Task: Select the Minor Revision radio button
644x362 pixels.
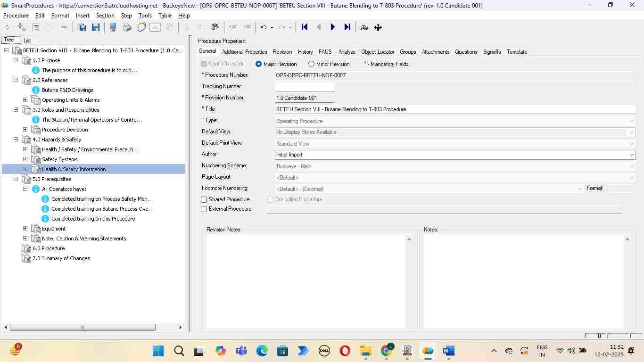Action: (x=311, y=64)
